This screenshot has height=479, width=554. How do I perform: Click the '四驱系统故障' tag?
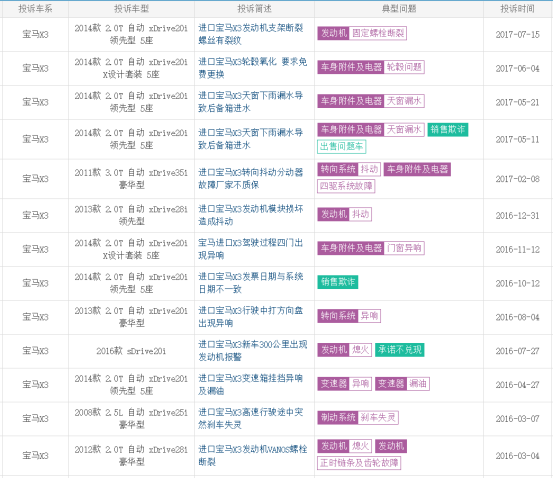click(346, 186)
